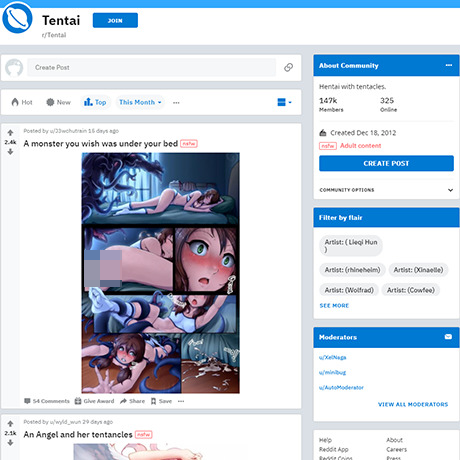Select the Top sort tab

pos(95,102)
